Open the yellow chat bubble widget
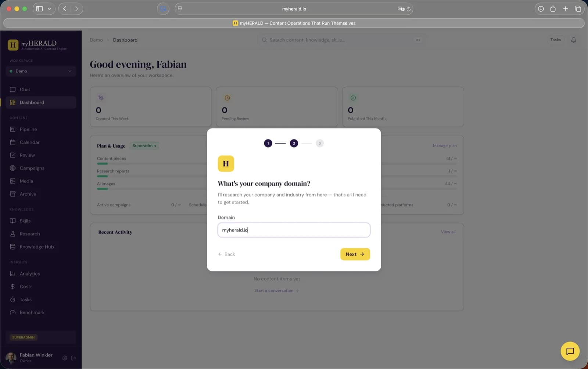Viewport: 588px width, 369px height. pyautogui.click(x=570, y=351)
